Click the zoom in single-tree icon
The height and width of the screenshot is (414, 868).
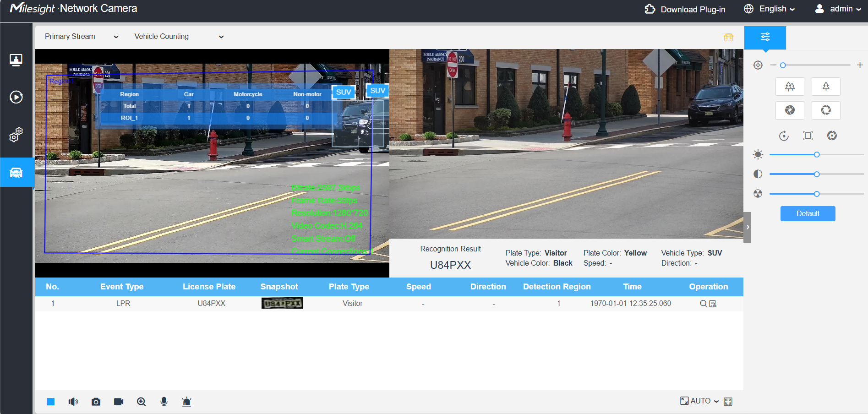click(826, 87)
